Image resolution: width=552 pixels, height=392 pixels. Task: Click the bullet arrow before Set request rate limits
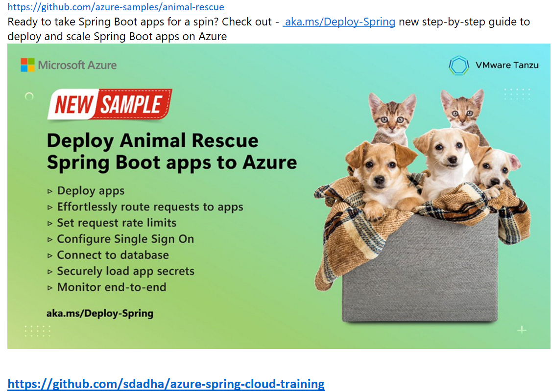tap(50, 224)
